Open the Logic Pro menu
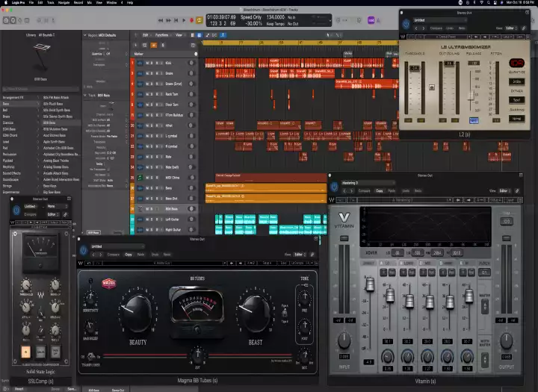 click(x=18, y=2)
